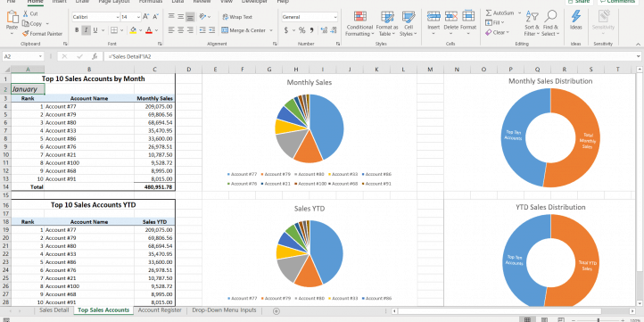Open the Name Box dropdown arrow
Screen dimensions: 644x322
pyautogui.click(x=40, y=57)
